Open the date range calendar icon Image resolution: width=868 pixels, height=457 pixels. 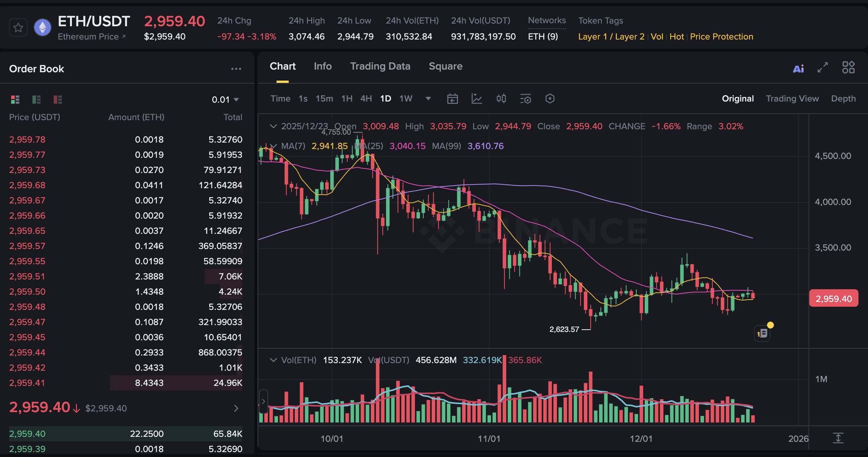452,98
